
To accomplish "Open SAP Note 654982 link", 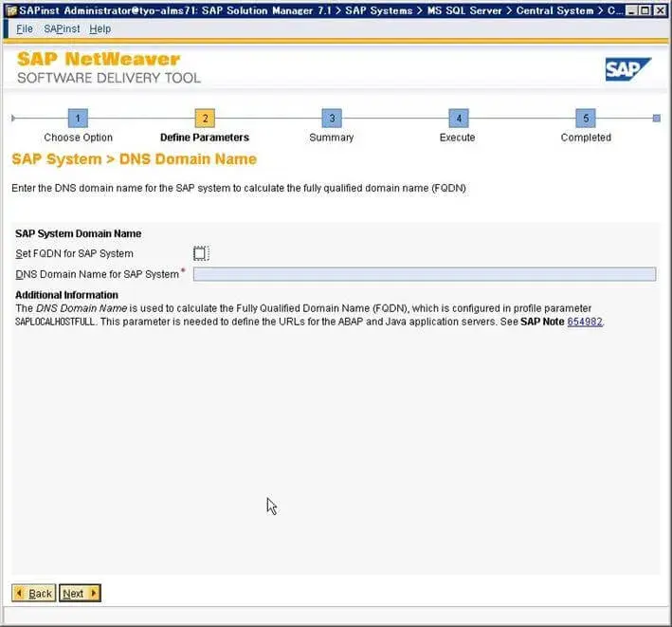I will coord(585,322).
